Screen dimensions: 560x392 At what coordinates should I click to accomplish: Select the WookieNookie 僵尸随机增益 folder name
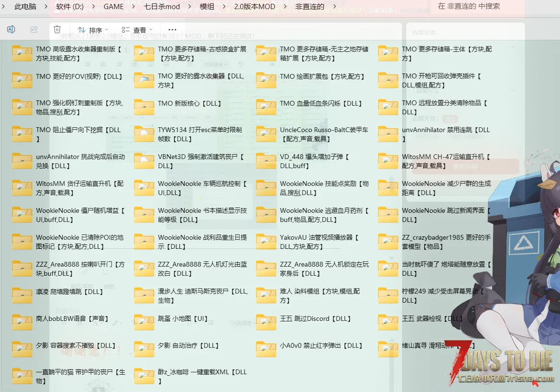(x=80, y=215)
